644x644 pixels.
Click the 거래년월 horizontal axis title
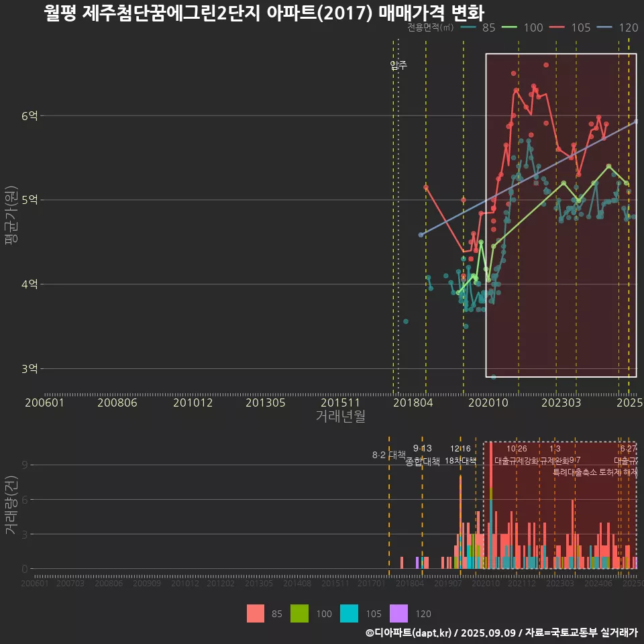click(x=341, y=416)
